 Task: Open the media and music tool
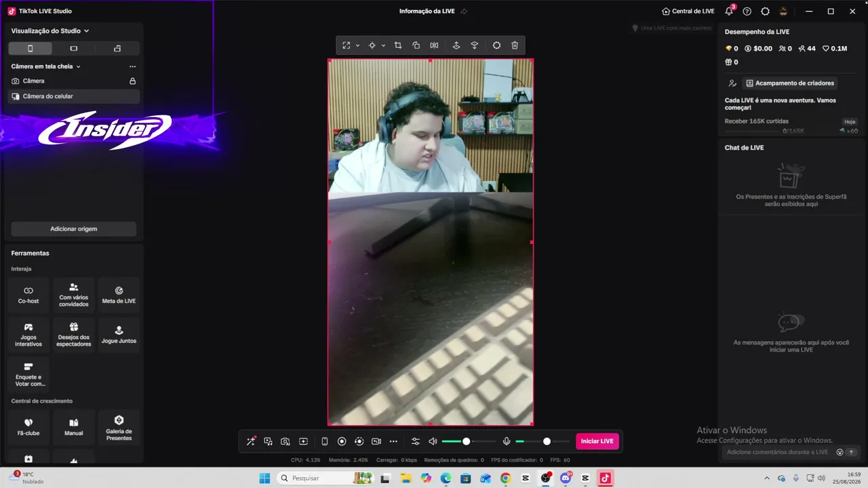(268, 441)
